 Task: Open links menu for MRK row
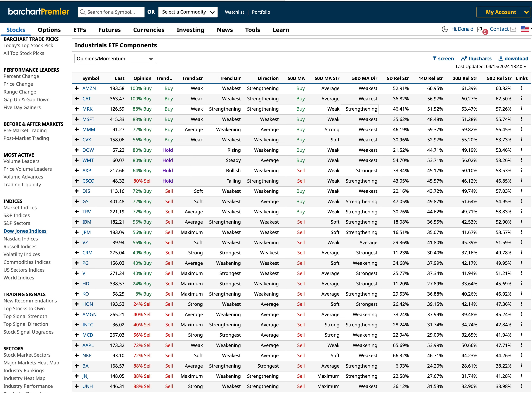pos(522,109)
